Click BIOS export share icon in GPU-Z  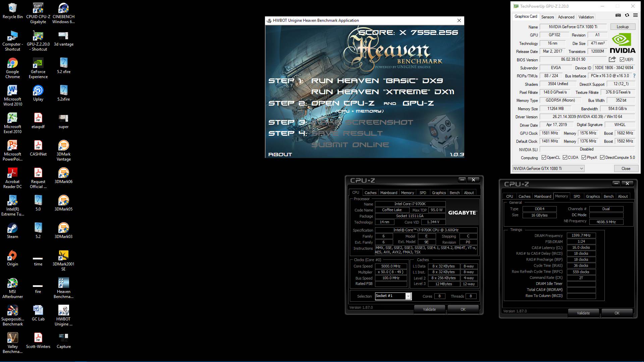click(x=612, y=59)
